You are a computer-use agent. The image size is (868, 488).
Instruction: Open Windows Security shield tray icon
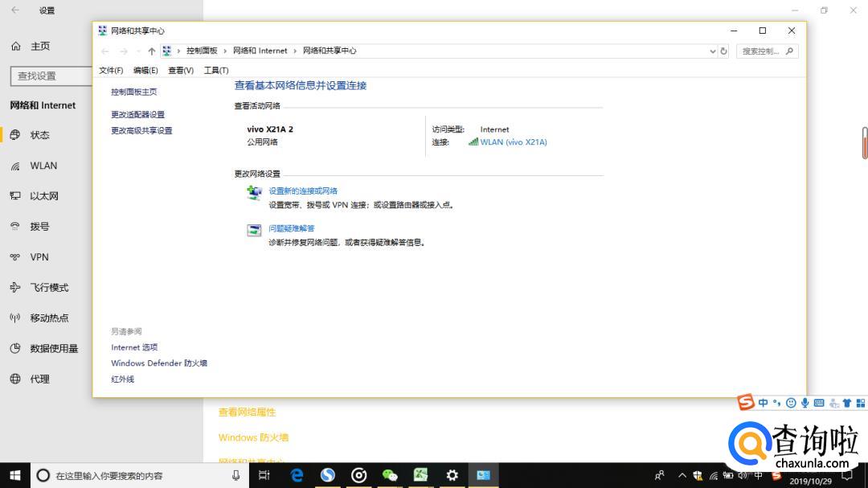point(698,475)
